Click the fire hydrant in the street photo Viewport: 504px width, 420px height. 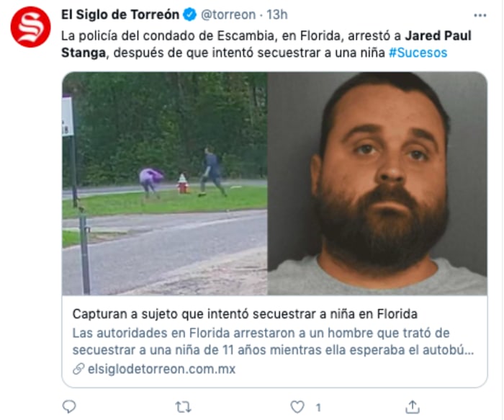[x=183, y=184]
